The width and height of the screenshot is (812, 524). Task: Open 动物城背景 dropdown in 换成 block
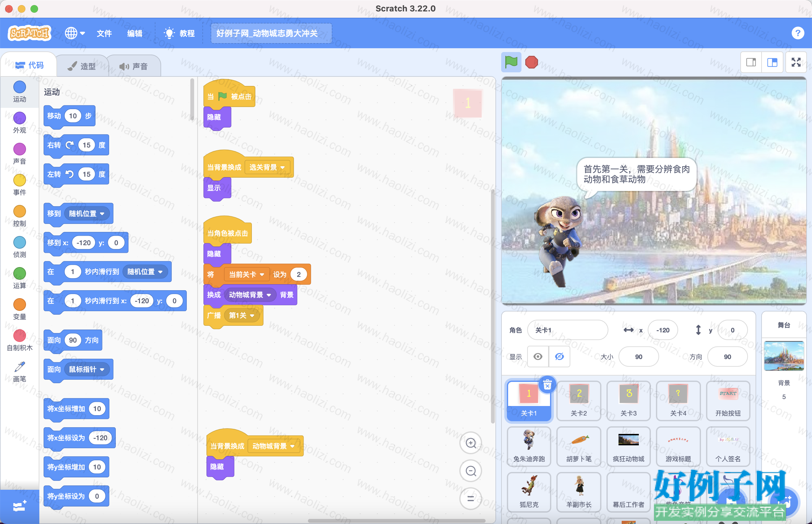click(250, 295)
